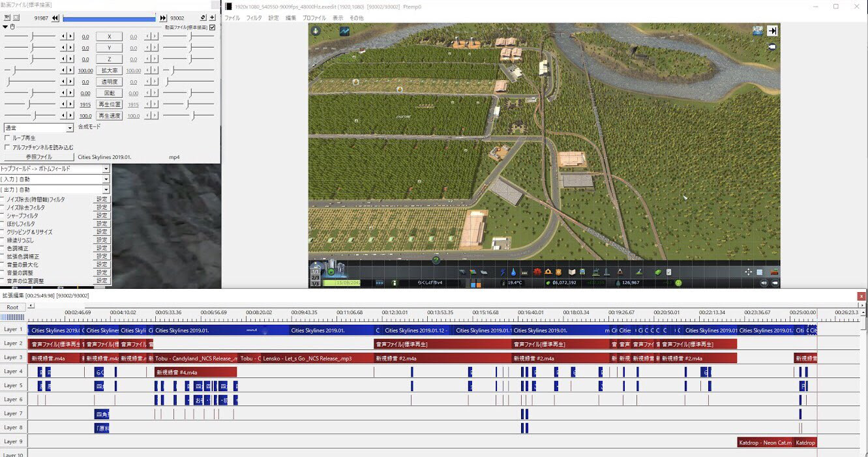Toggle Layer 9 visibility button
Image resolution: width=868 pixels, height=457 pixels.
[13, 441]
